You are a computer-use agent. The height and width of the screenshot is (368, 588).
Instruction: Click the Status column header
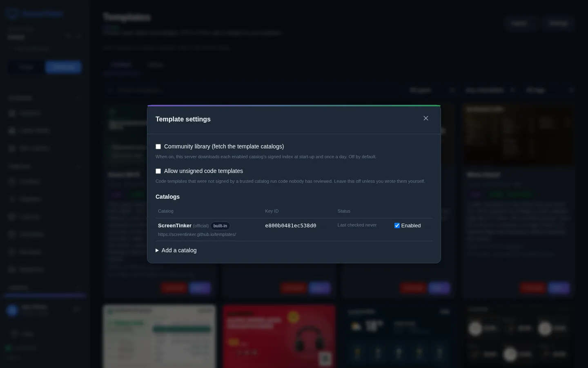[344, 211]
